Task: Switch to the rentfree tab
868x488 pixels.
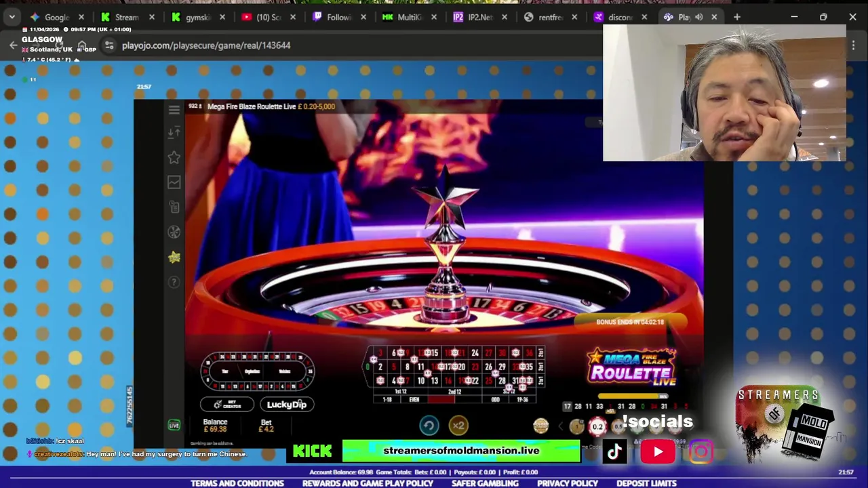Action: [x=551, y=17]
